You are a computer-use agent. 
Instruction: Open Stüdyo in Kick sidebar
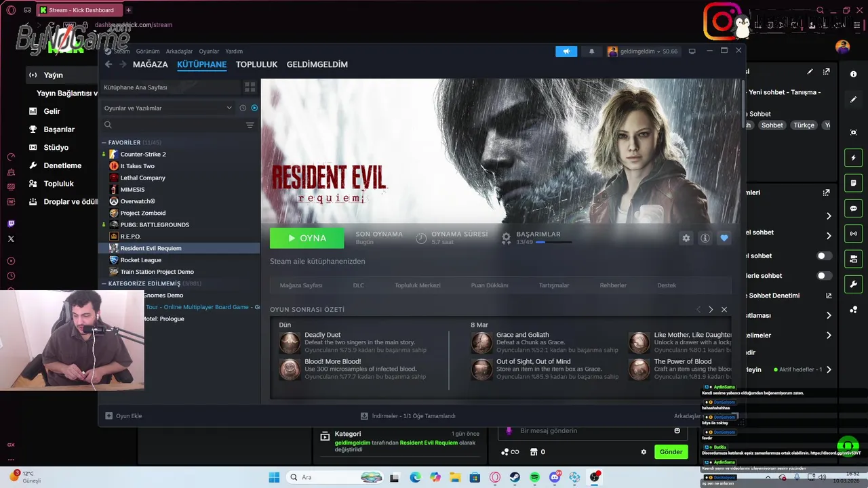(x=56, y=147)
